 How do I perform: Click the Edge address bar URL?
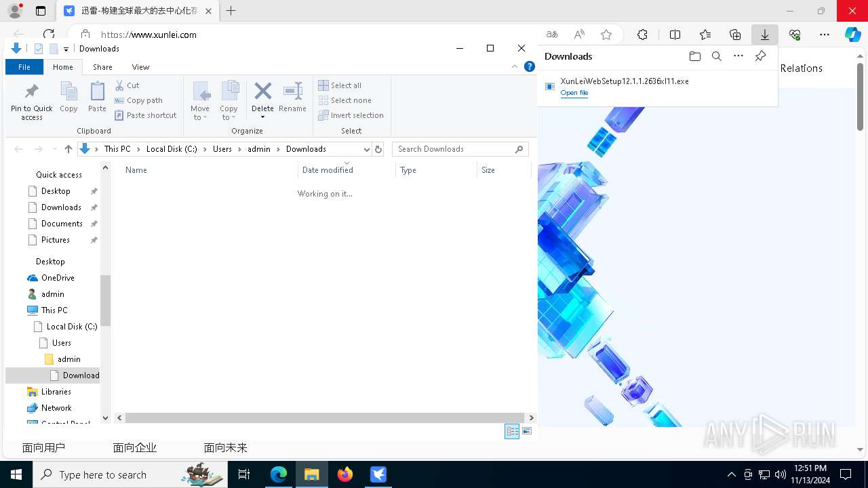tap(149, 35)
